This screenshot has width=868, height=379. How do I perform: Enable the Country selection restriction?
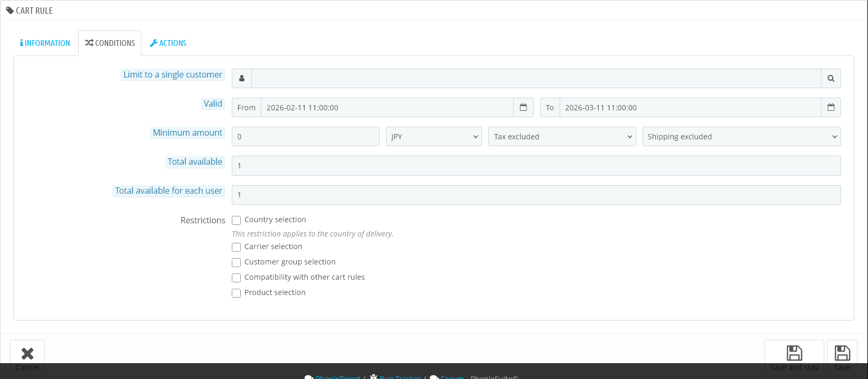coord(237,221)
